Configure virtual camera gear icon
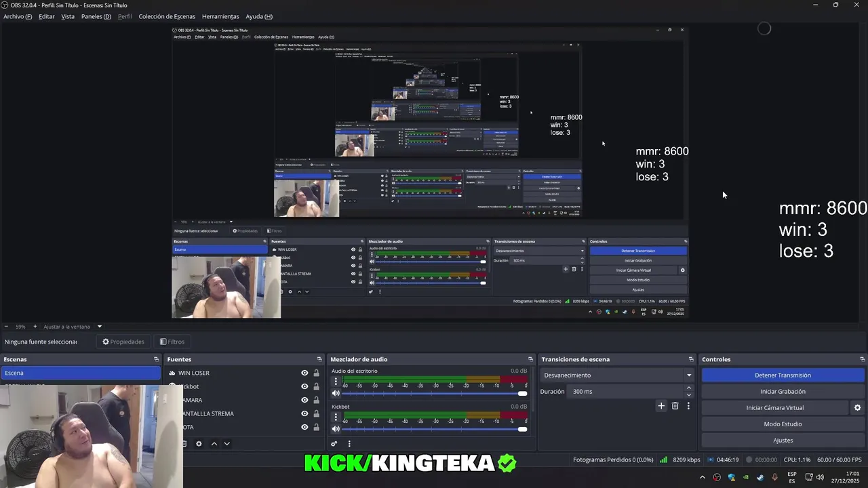This screenshot has width=868, height=488. pyautogui.click(x=857, y=408)
